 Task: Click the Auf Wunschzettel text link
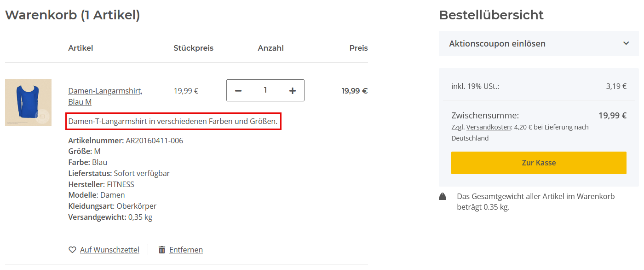[109, 250]
